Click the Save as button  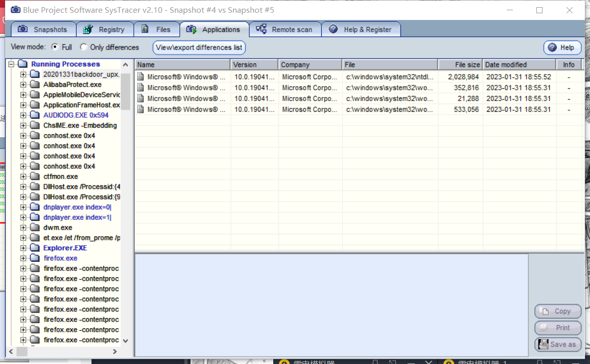(x=558, y=345)
